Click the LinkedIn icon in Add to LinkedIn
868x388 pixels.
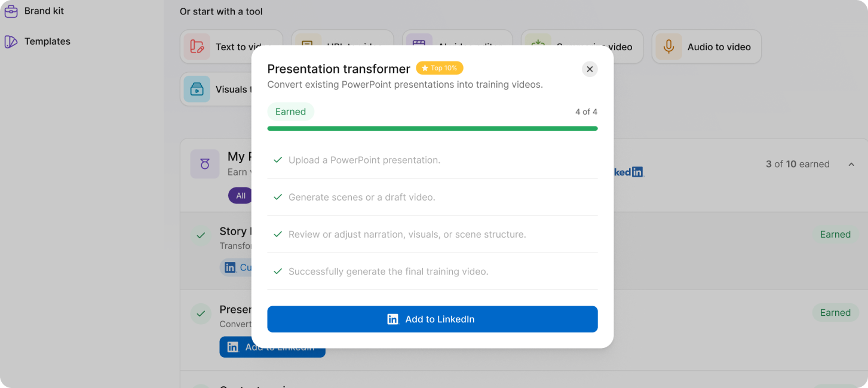(x=392, y=319)
